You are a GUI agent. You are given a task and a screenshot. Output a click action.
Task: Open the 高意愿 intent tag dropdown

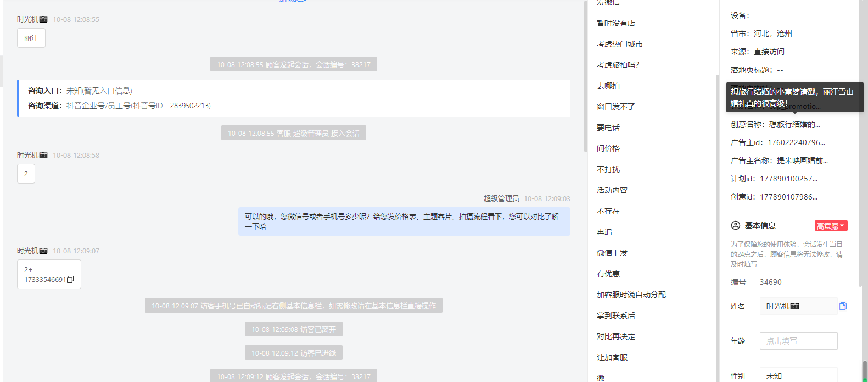click(831, 226)
